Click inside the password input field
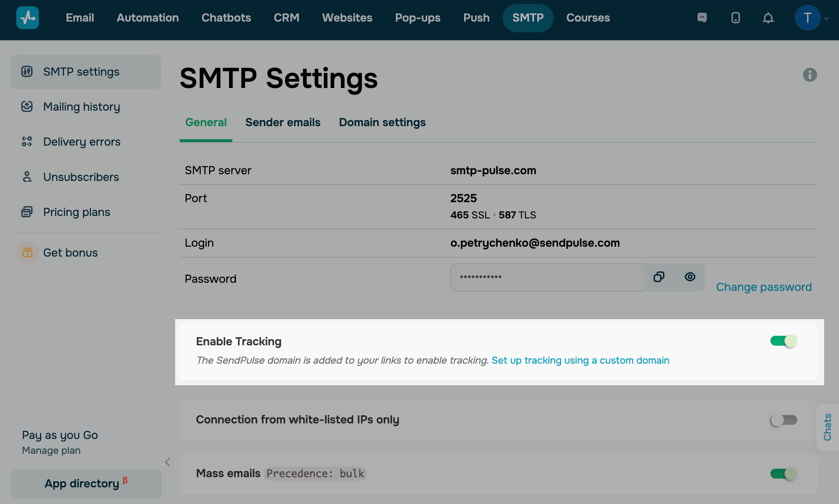The width and height of the screenshot is (839, 504). 546,277
